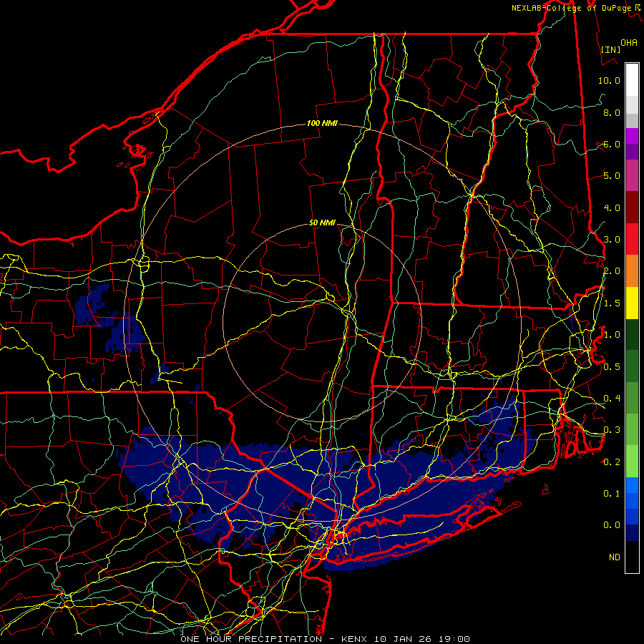Click the 100 NMI range ring label
This screenshot has width=644, height=644.
tap(322, 123)
